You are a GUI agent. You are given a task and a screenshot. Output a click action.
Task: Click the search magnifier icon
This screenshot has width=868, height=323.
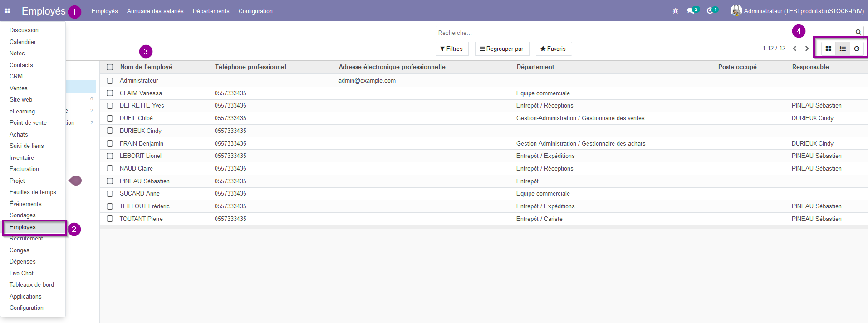858,32
